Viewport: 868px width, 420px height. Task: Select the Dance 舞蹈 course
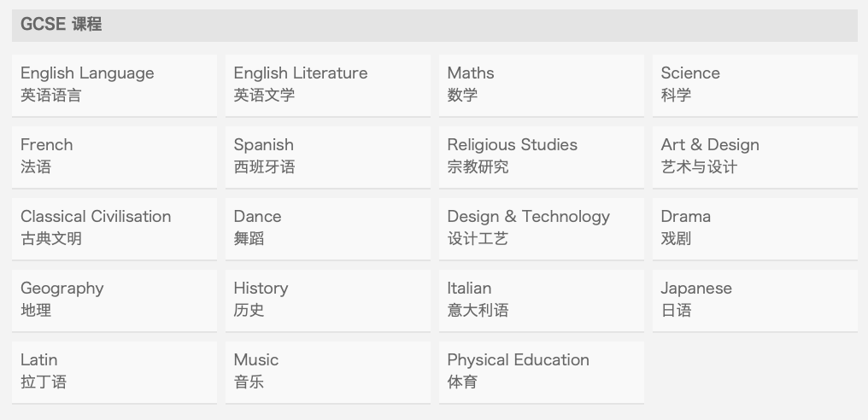328,229
